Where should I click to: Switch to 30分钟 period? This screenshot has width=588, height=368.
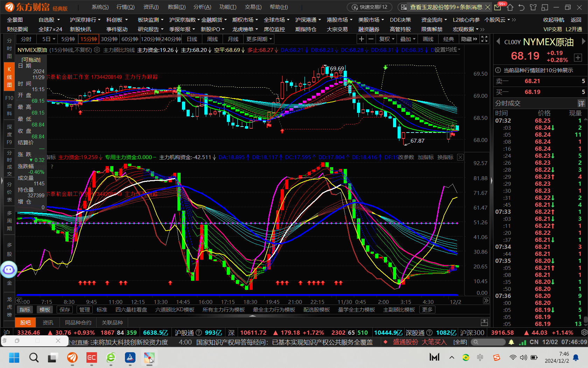point(109,39)
